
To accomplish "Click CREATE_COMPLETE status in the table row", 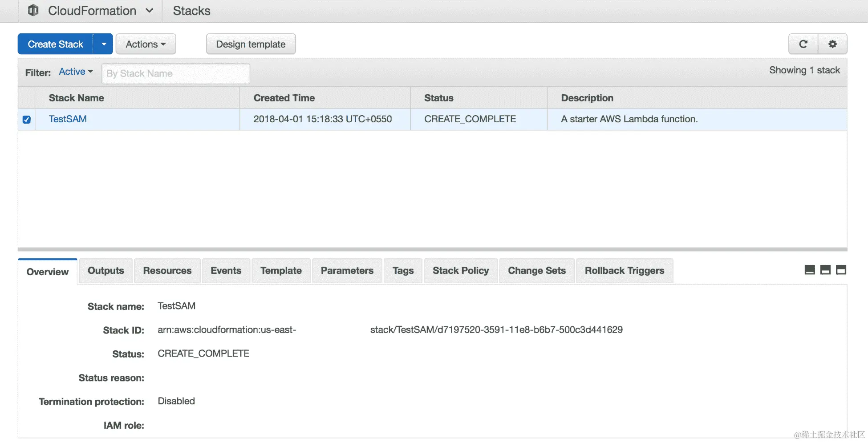I will (x=470, y=119).
